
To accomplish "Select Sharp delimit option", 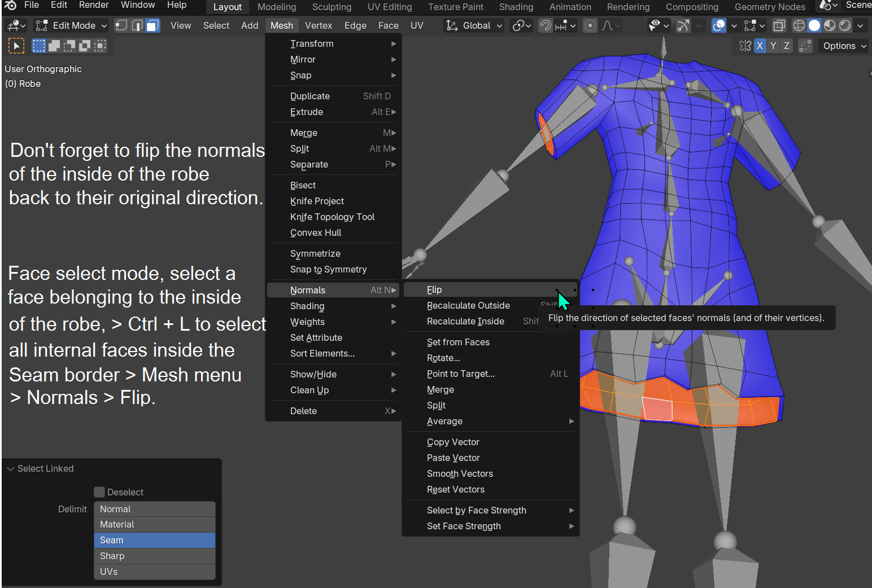I will click(x=155, y=556).
